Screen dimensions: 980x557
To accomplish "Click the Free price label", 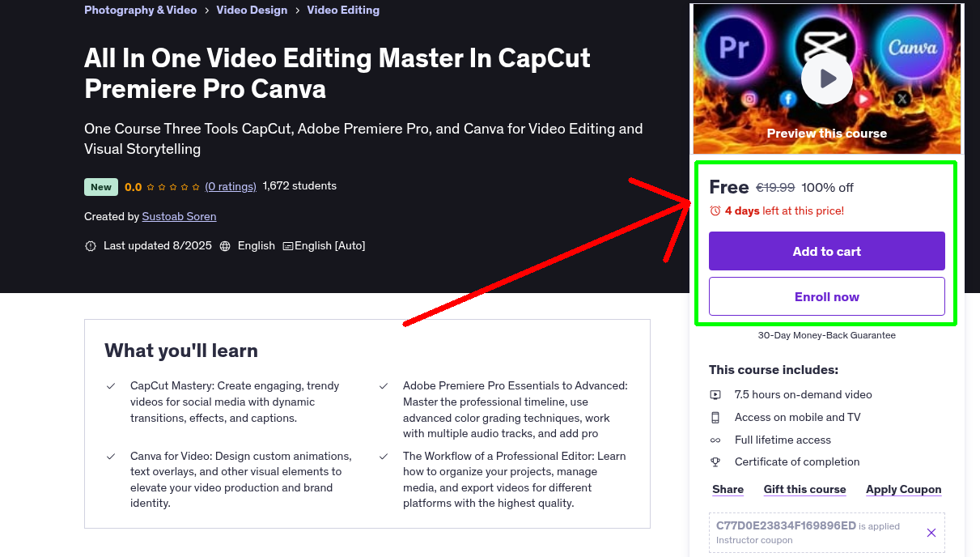I will [729, 187].
